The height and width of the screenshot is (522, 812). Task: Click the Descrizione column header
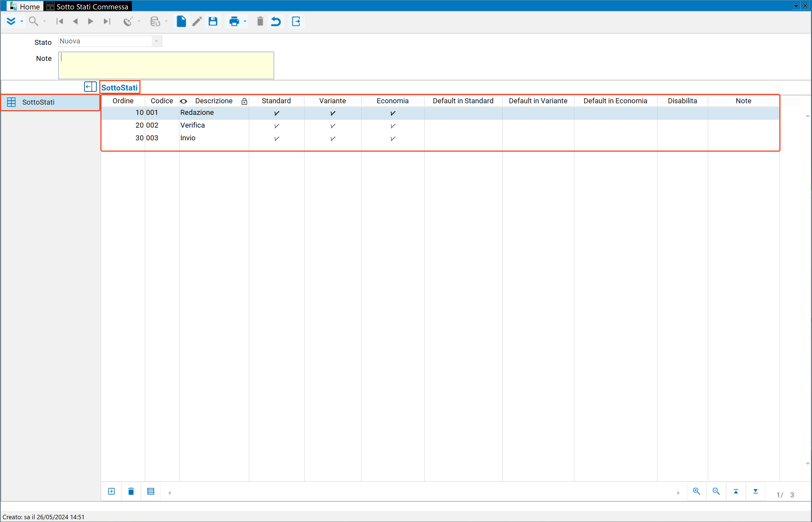tap(214, 101)
